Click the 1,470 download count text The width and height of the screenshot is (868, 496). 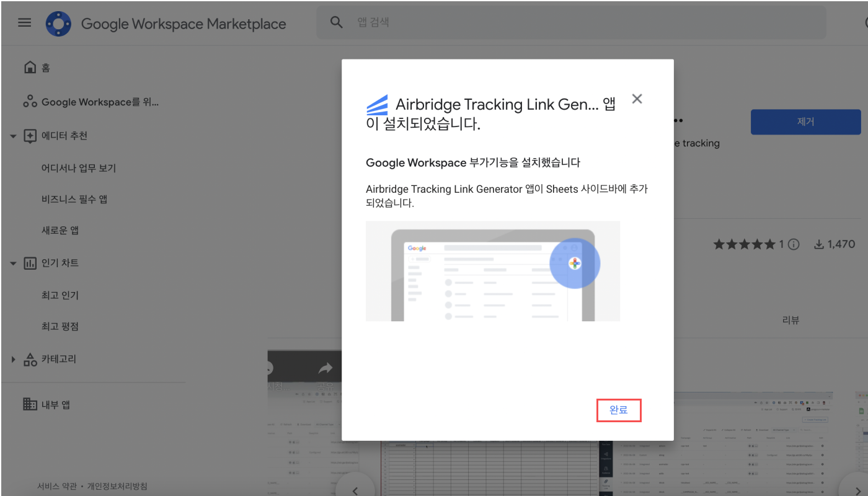(841, 244)
